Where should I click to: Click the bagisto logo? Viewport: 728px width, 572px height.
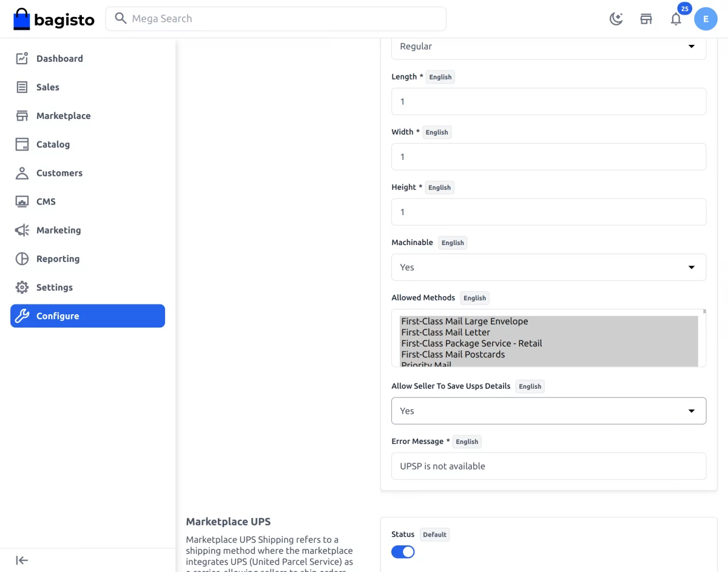[53, 19]
